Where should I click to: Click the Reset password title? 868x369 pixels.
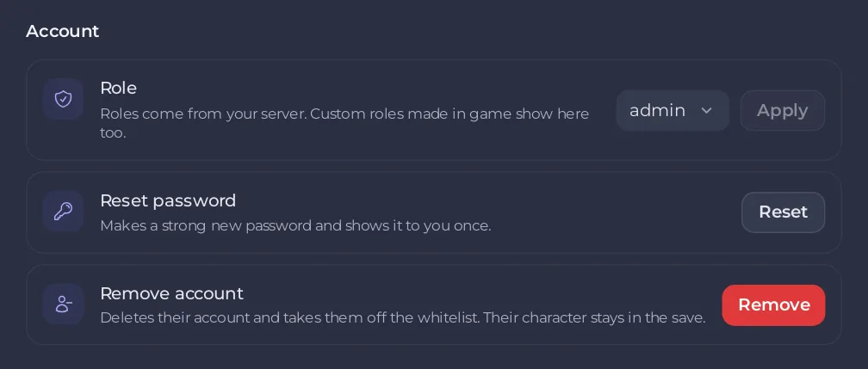pyautogui.click(x=168, y=200)
